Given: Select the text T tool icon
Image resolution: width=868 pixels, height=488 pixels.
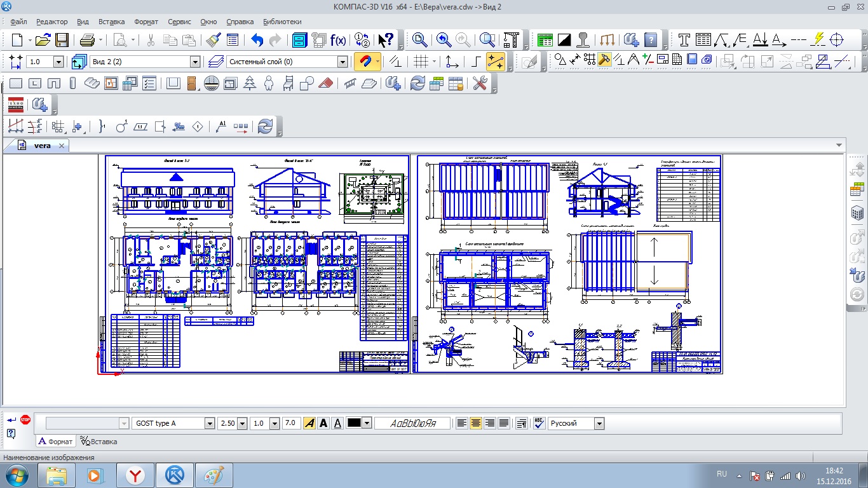Looking at the screenshot, I should [684, 40].
